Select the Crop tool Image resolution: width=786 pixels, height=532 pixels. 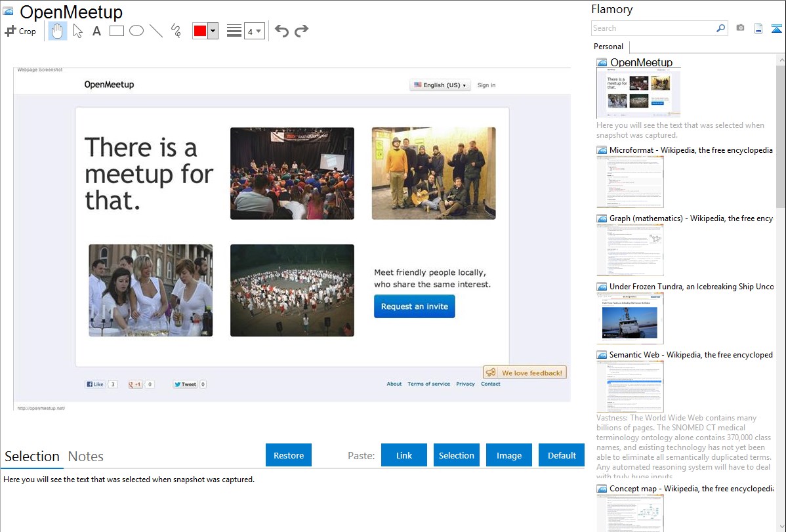[x=20, y=31]
